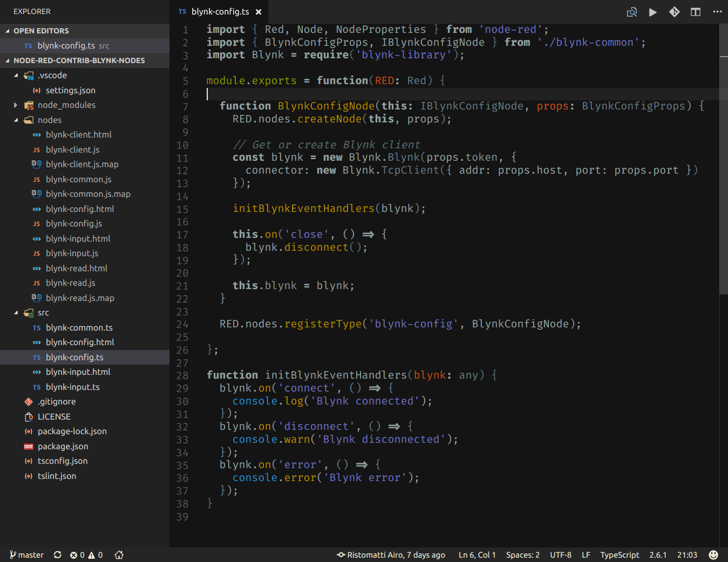The image size is (728, 562).
Task: Open blynk-input.html in src folder
Action: 85,372
